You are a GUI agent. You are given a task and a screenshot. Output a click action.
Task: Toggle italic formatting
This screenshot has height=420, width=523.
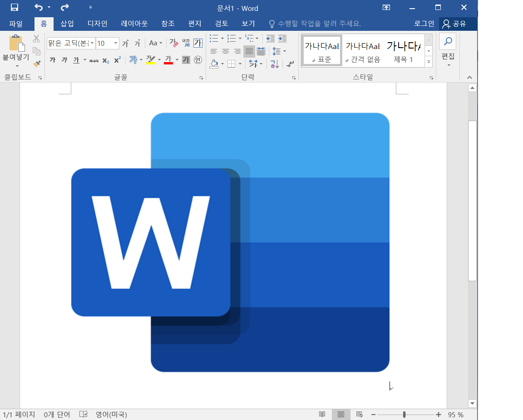point(64,60)
